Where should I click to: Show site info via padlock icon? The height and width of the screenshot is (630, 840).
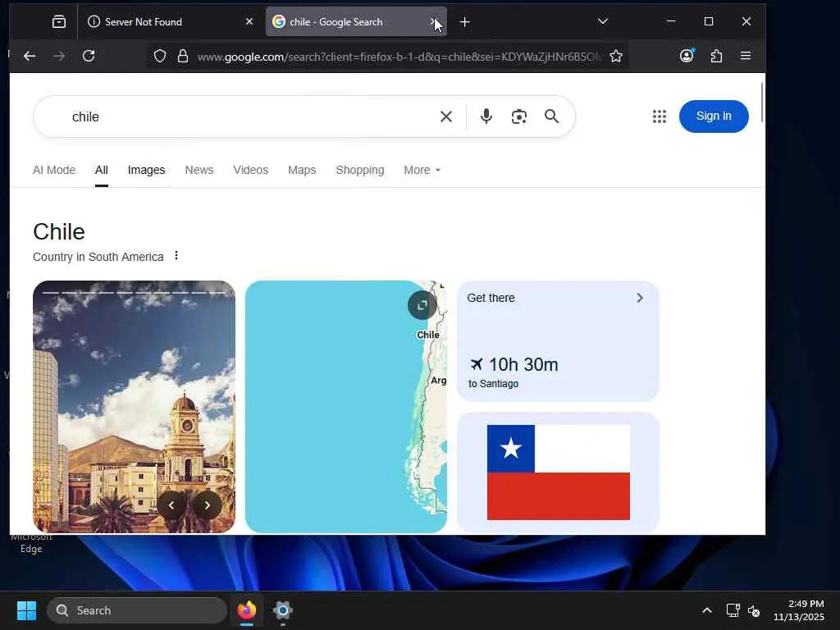point(183,57)
